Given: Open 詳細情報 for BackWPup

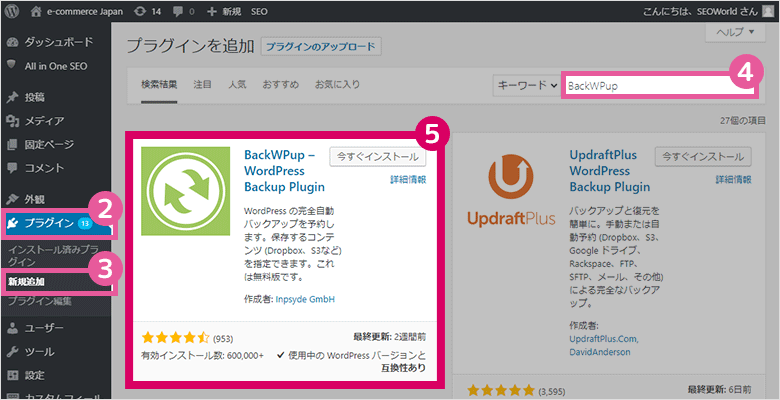Looking at the screenshot, I should pyautogui.click(x=408, y=180).
